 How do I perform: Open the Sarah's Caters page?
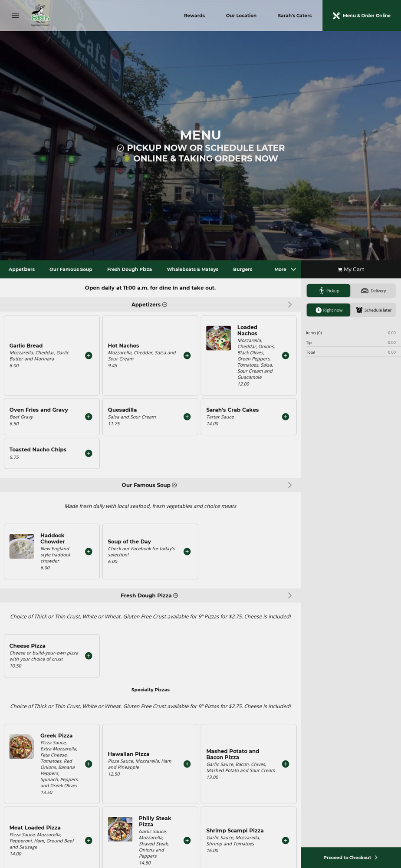click(x=295, y=16)
